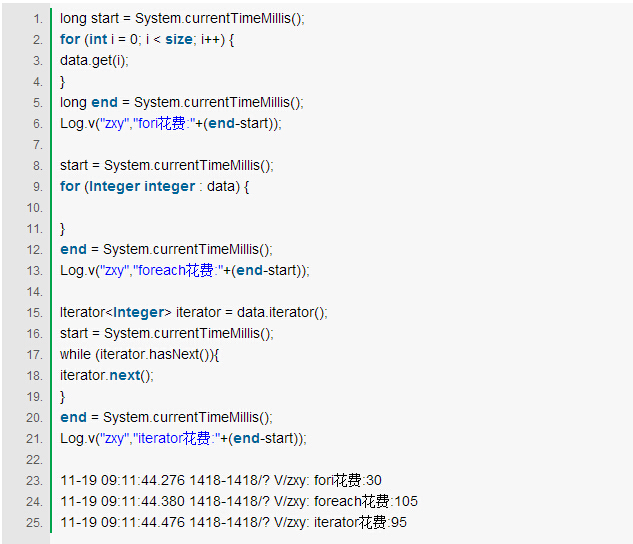Click line number 1 in the gutter

tap(37, 19)
